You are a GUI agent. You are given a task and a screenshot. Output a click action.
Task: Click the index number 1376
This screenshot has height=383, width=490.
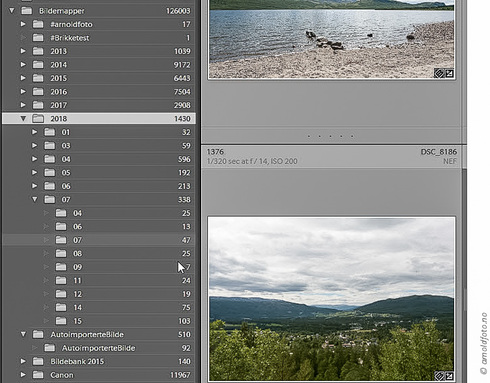click(x=215, y=152)
